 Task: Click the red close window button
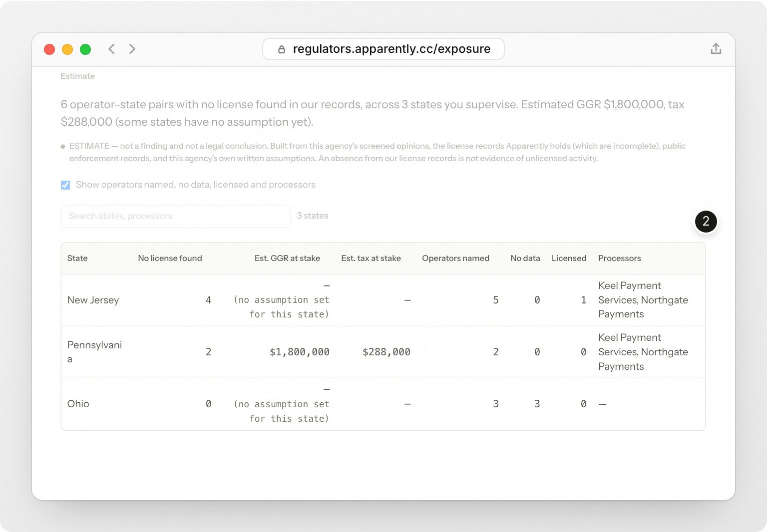49,49
